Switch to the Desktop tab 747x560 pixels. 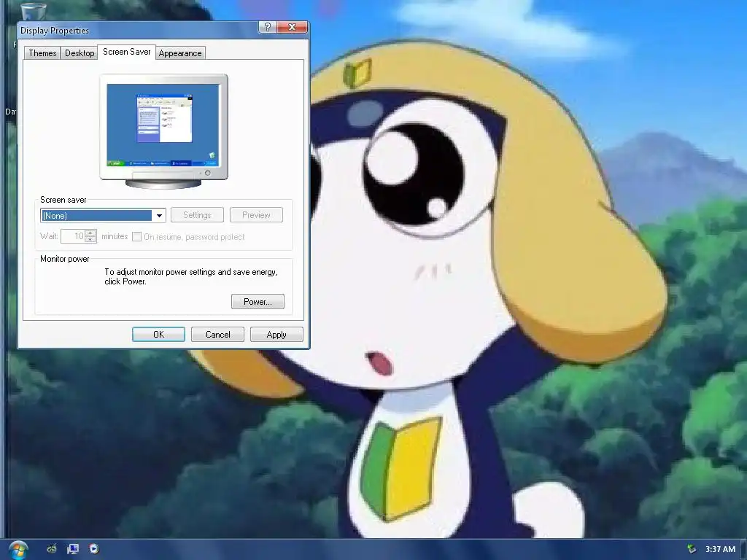[x=80, y=52]
